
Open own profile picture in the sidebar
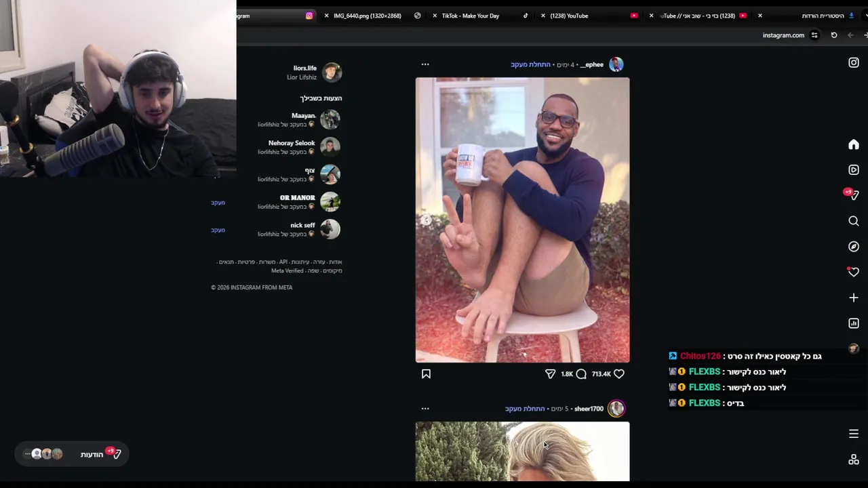tap(854, 348)
